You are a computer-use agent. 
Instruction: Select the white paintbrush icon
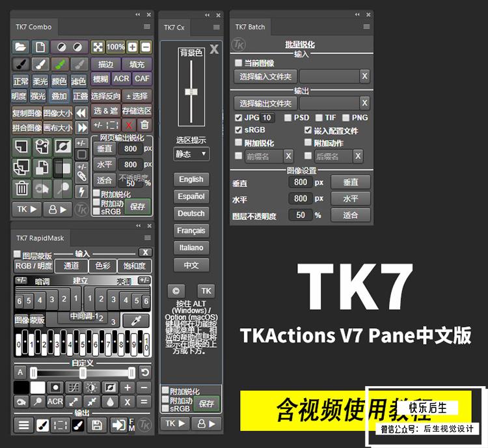coord(40,64)
